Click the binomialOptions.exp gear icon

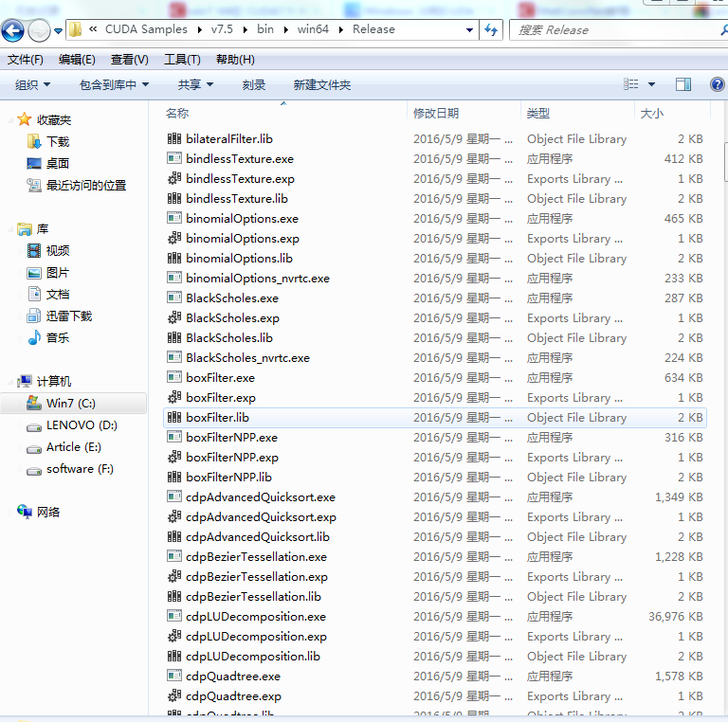174,238
